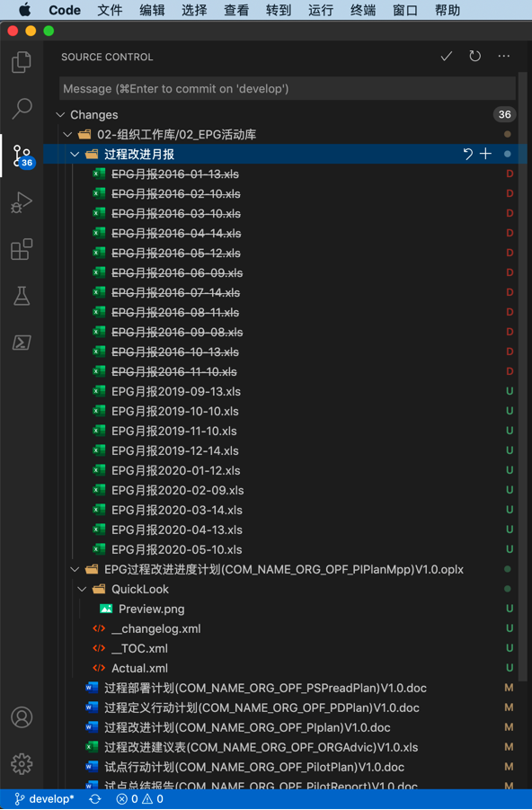Select the __TOC.xml file

(x=285, y=648)
